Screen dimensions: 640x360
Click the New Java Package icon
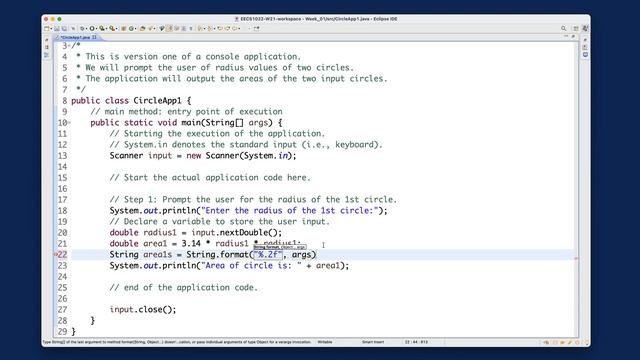tap(124, 29)
